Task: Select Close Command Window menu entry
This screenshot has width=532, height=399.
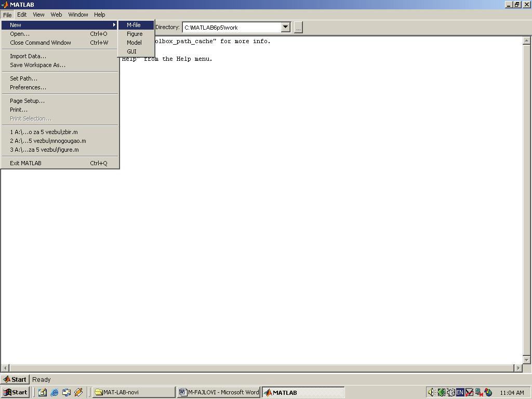Action: (60, 43)
